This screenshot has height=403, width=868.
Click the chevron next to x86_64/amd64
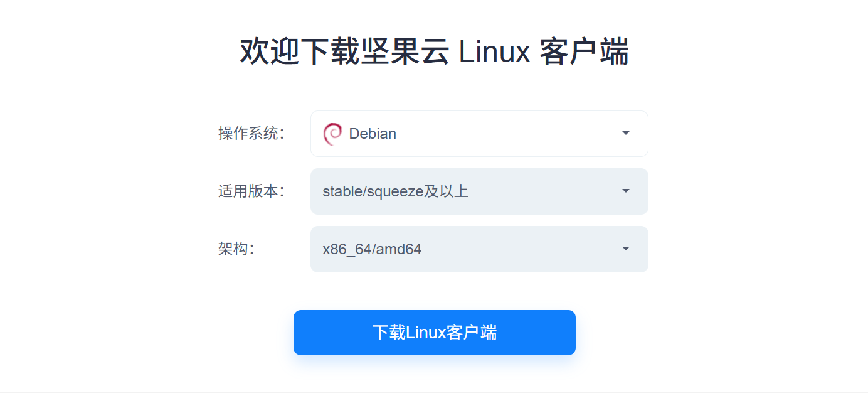click(625, 249)
